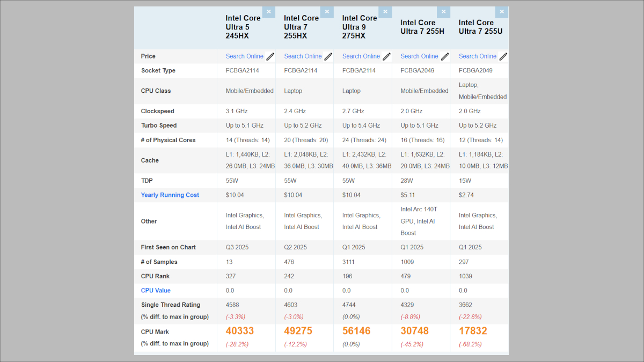Viewport: 644px width, 362px height.
Task: Search Online price for Ultra 7 255U
Action: [x=478, y=56]
